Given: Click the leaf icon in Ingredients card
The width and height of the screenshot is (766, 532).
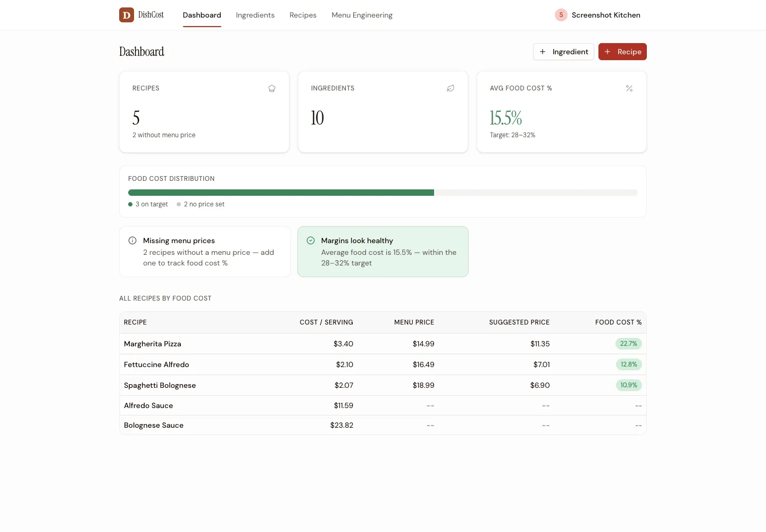Looking at the screenshot, I should coord(451,88).
